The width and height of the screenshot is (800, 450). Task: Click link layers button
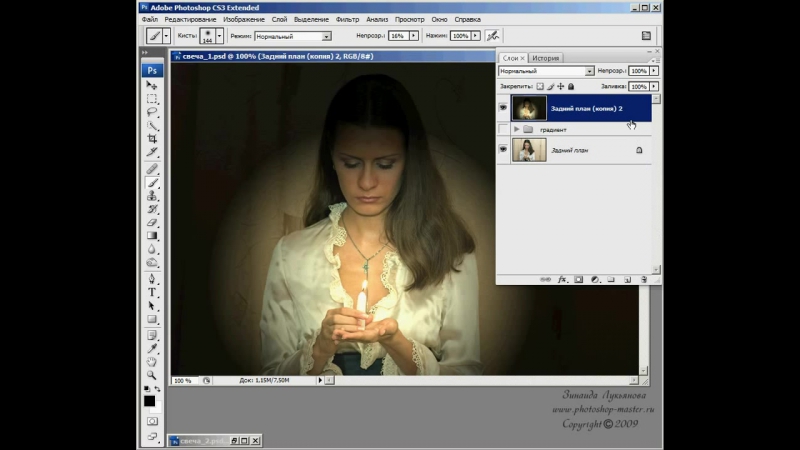pyautogui.click(x=545, y=280)
